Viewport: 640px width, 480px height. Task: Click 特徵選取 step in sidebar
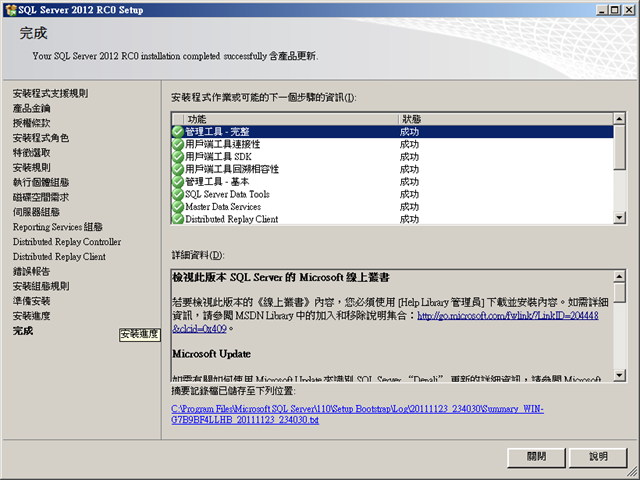tap(31, 153)
